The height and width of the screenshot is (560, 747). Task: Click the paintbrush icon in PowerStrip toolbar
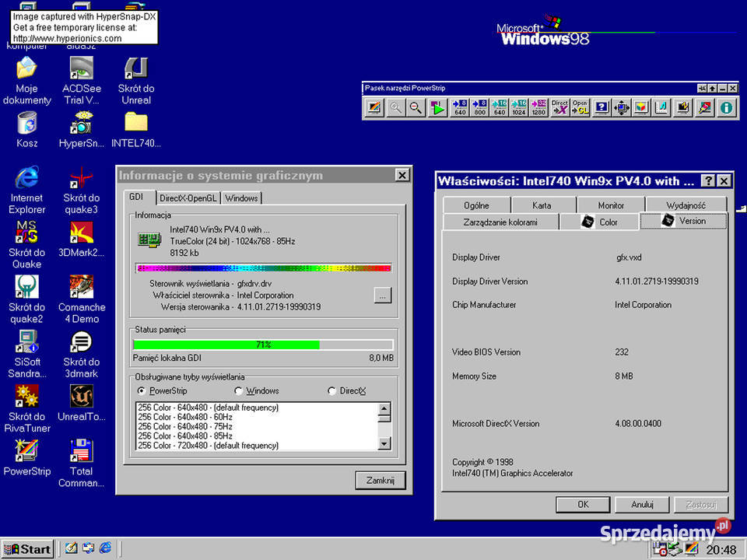pyautogui.click(x=704, y=107)
